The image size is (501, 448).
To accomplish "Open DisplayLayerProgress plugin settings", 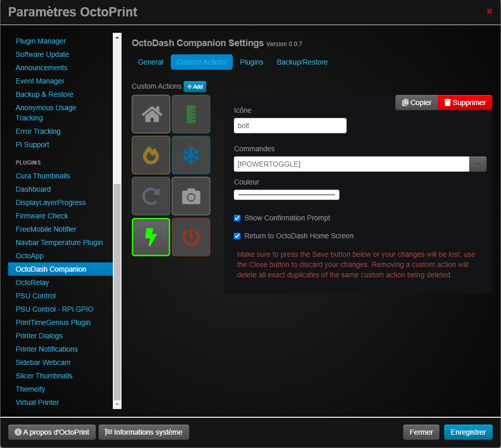I will tap(51, 203).
